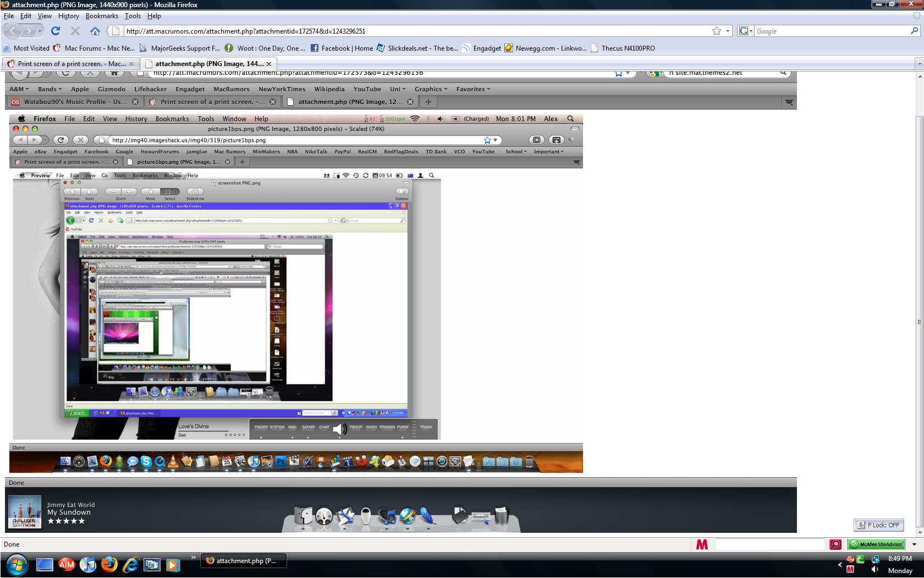
Task: Click the page identity icon beside the URL
Action: pos(115,31)
